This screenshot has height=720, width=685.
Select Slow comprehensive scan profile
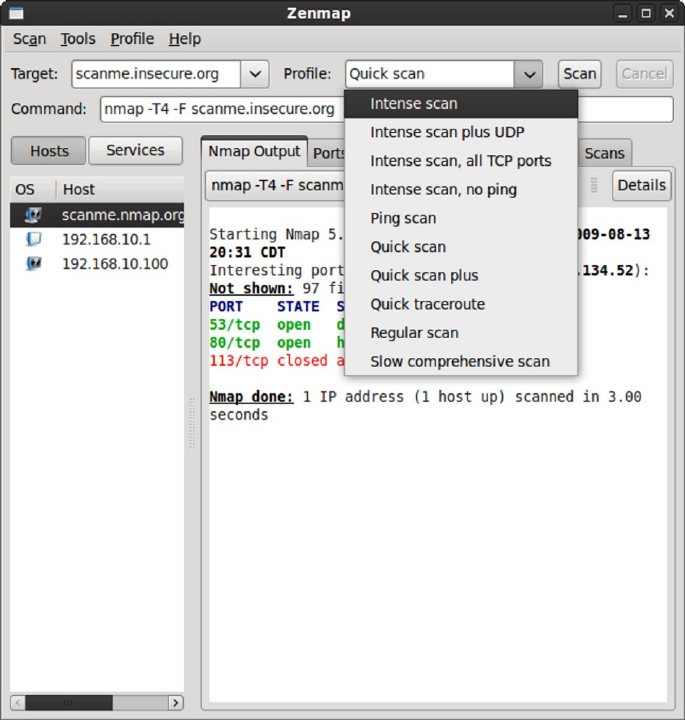click(461, 361)
